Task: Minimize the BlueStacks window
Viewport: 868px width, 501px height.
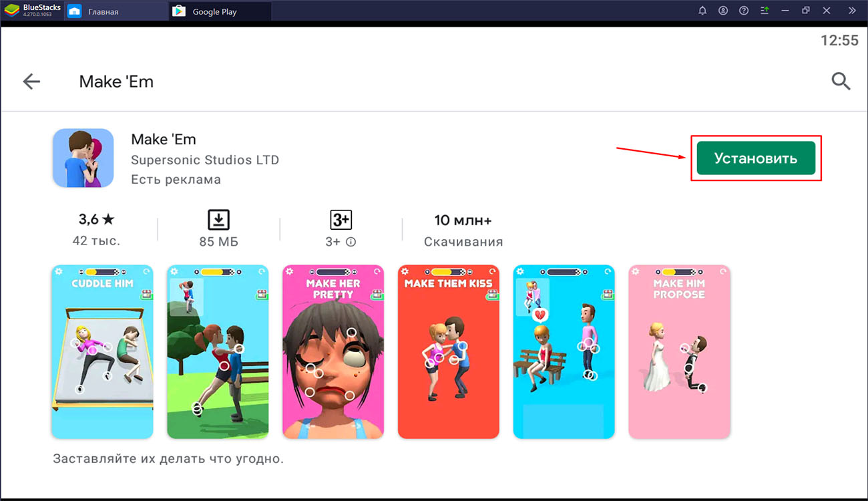Action: click(787, 11)
